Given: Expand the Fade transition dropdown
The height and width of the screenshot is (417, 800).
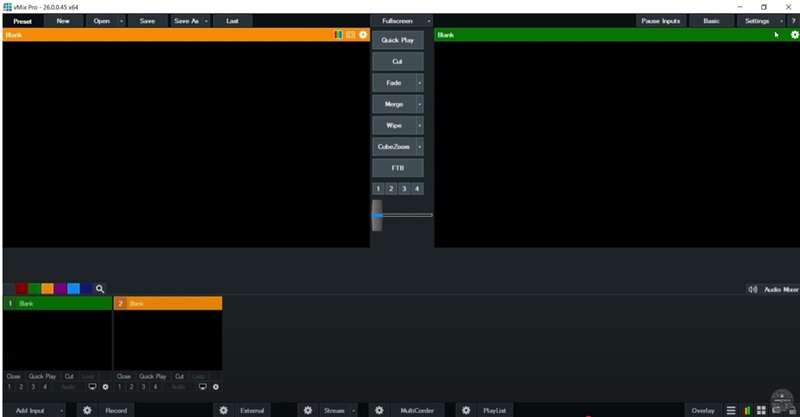Looking at the screenshot, I should point(420,83).
